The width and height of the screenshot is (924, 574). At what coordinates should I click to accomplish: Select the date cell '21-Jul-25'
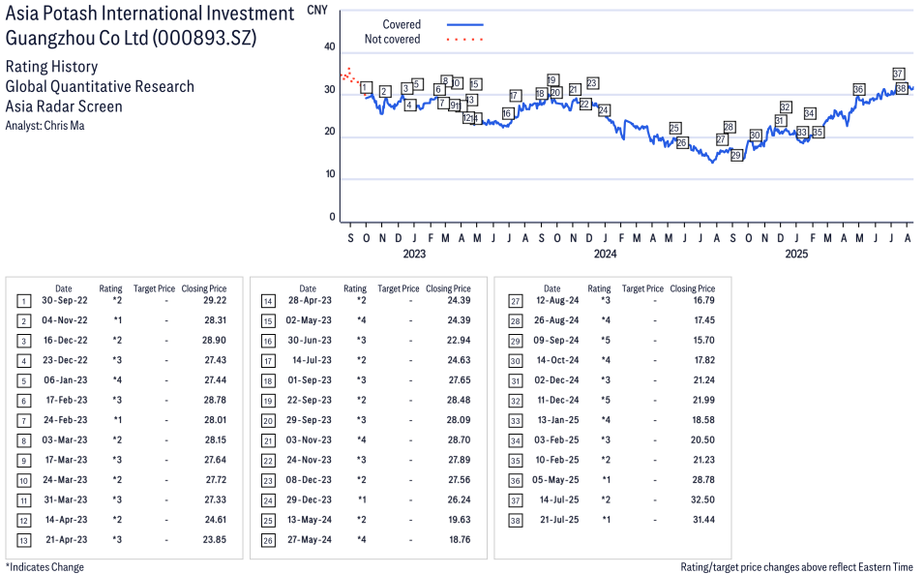560,520
